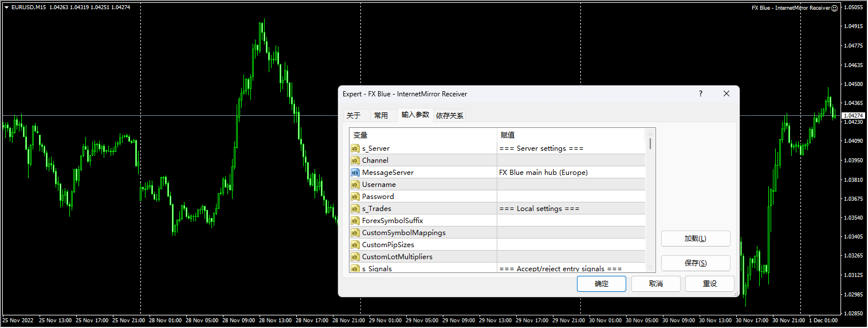868x328 pixels.
Task: Edit the CustomSymbolMappings value cell
Action: pyautogui.click(x=571, y=233)
